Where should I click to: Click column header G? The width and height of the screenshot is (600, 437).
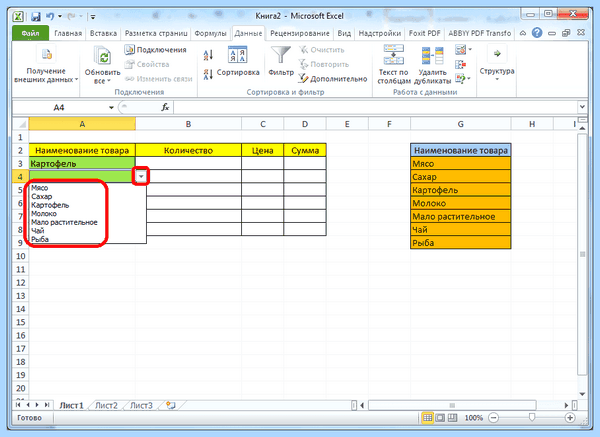point(460,124)
